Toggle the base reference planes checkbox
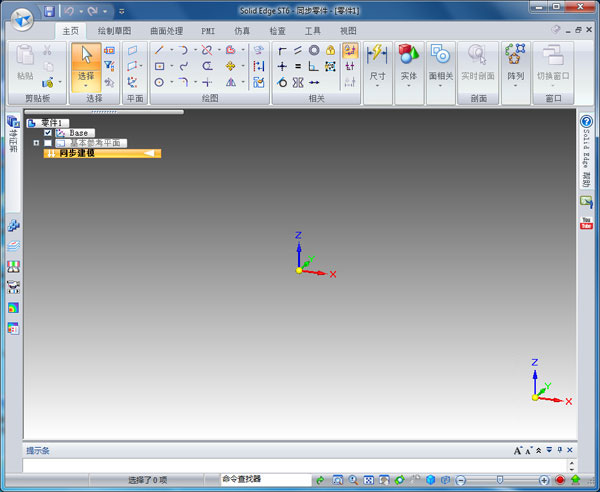This screenshot has width=600, height=492. click(x=47, y=143)
